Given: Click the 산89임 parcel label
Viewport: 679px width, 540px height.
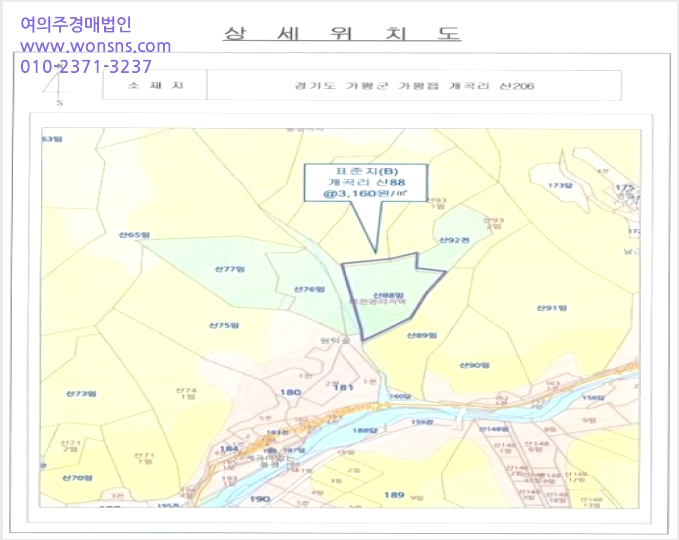Looking at the screenshot, I should (422, 335).
